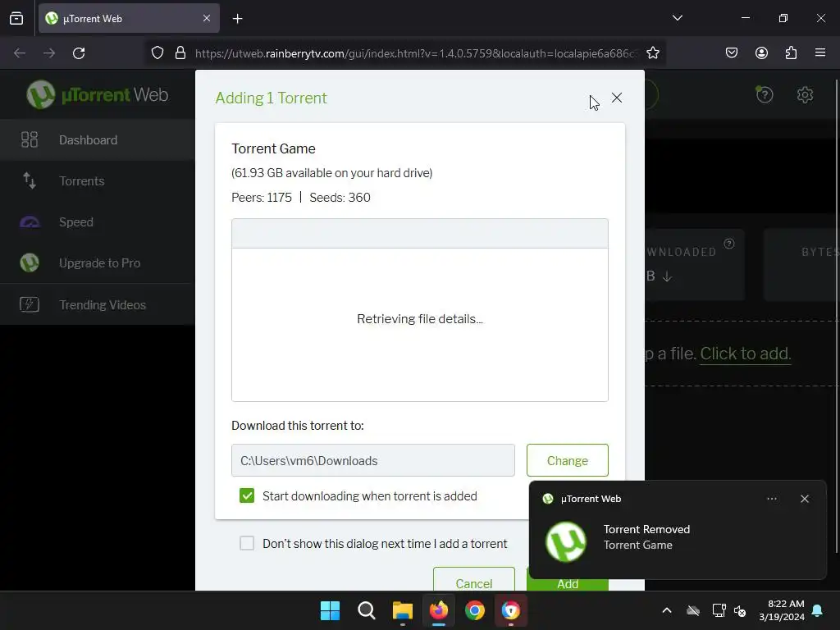Open the Windows Start menu
The width and height of the screenshot is (840, 630).
[330, 610]
